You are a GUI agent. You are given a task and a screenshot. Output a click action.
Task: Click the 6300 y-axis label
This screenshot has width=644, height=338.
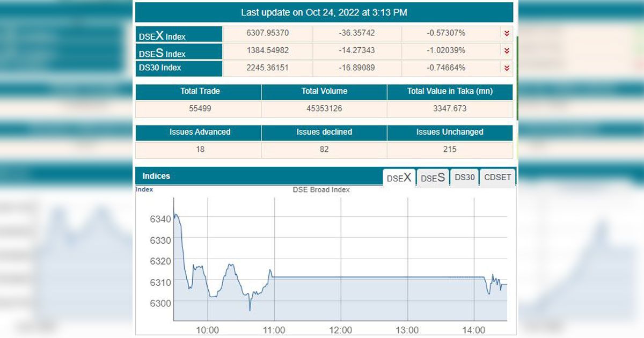(x=160, y=303)
